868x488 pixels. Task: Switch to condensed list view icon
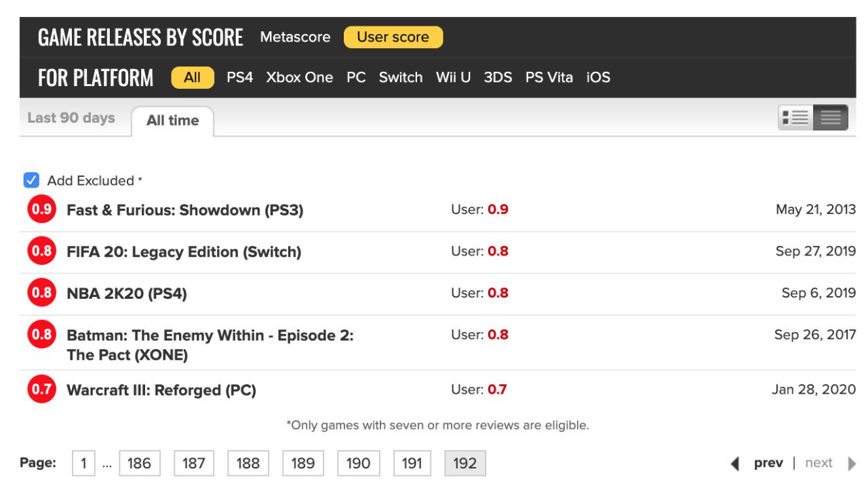pos(831,118)
